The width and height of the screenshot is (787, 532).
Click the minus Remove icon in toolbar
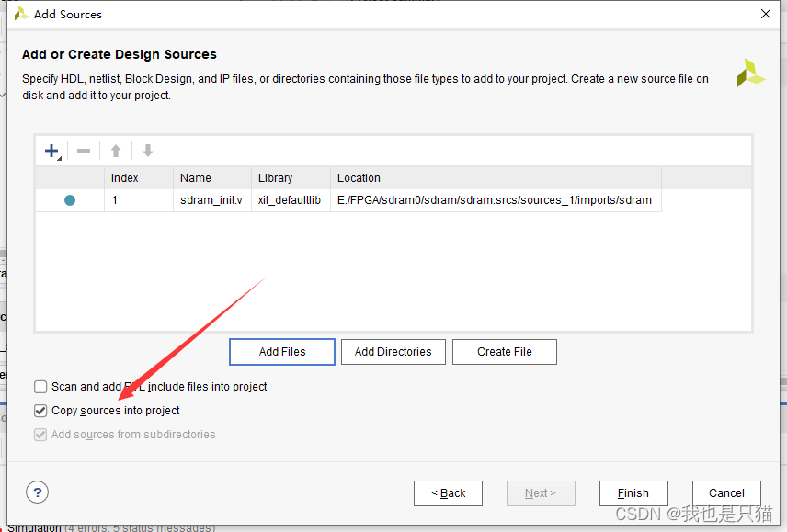pos(84,151)
